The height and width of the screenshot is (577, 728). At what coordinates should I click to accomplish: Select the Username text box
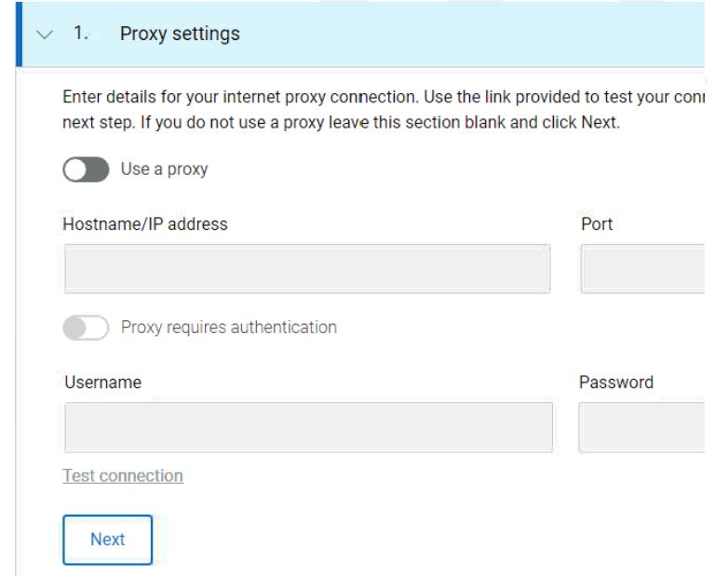pos(307,427)
